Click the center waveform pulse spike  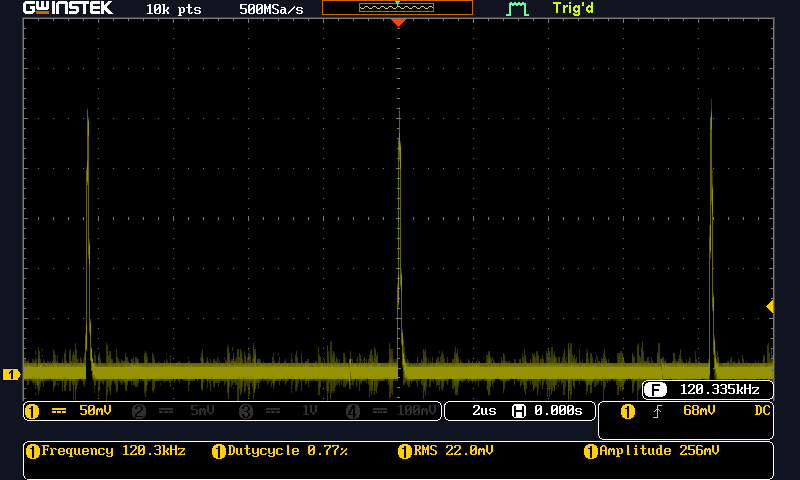399,240
